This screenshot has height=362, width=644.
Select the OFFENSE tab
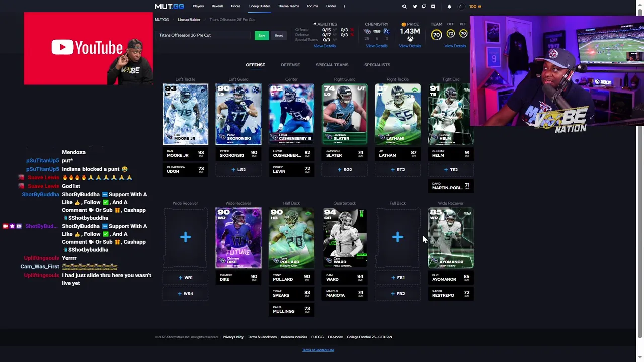[255, 65]
